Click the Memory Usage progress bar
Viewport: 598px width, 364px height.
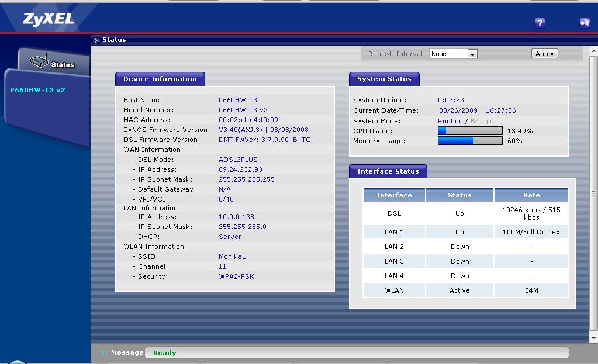[470, 141]
